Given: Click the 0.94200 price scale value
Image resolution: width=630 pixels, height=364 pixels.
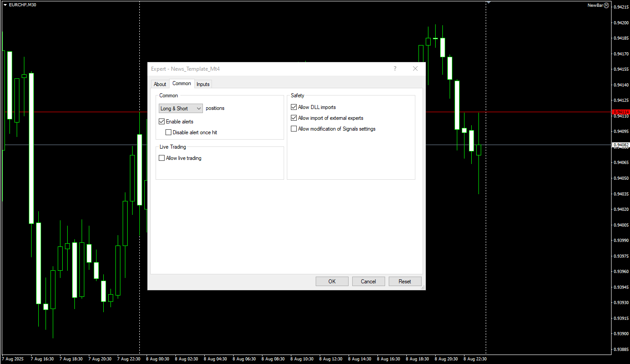Looking at the screenshot, I should [621, 23].
